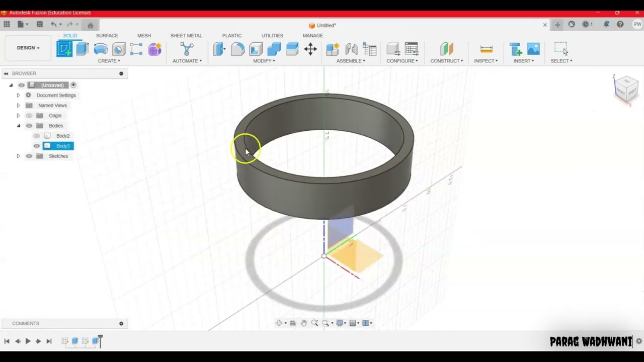Screen dimensions: 644x362
Task: Open the INSPECT dropdown menu
Action: click(x=486, y=61)
